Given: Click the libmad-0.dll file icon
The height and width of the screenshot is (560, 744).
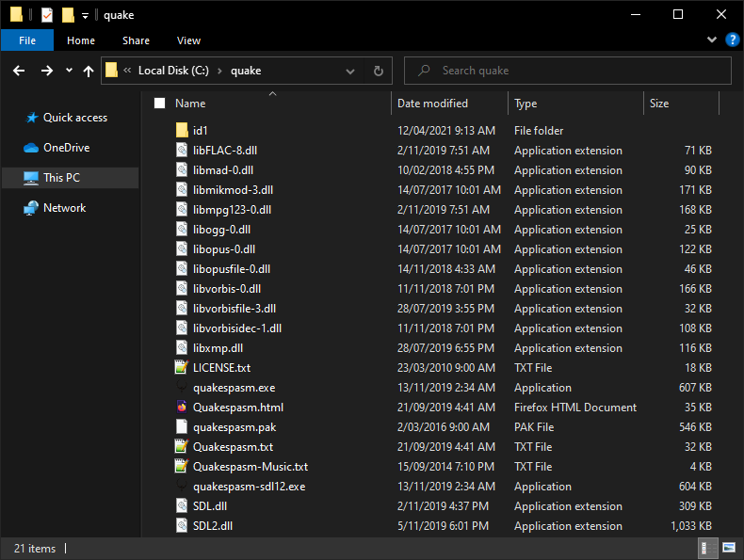Looking at the screenshot, I should click(182, 169).
